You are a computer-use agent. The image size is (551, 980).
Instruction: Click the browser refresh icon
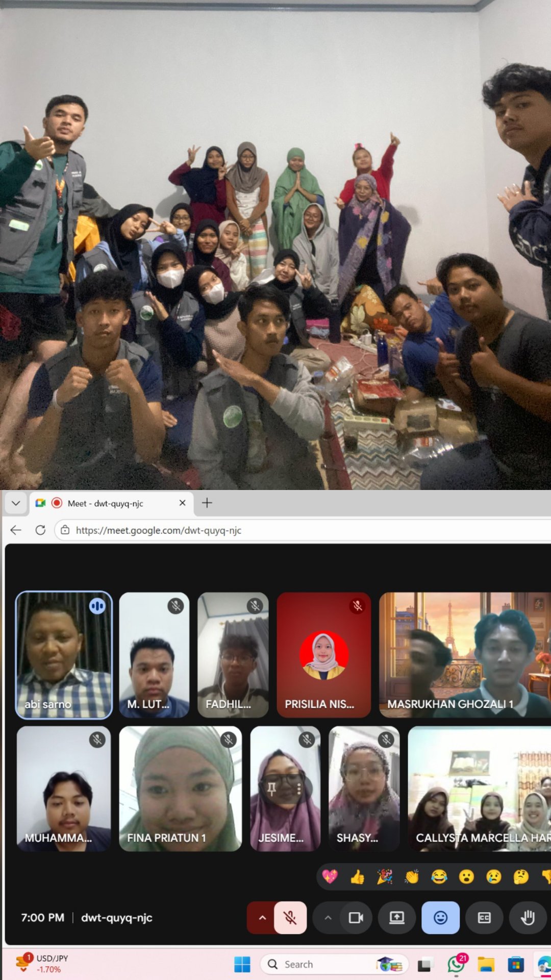pyautogui.click(x=40, y=530)
